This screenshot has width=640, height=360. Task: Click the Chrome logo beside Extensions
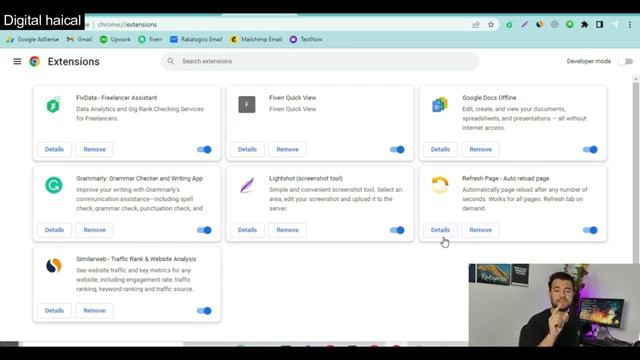coord(35,61)
